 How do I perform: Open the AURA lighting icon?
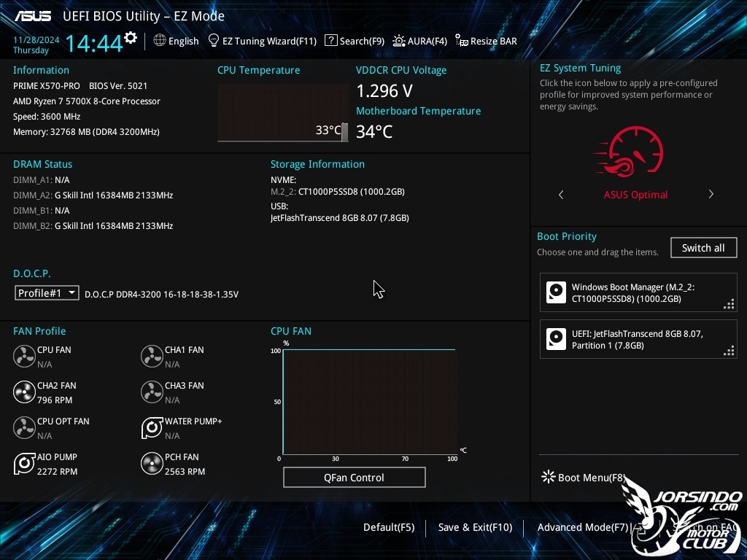pos(399,41)
